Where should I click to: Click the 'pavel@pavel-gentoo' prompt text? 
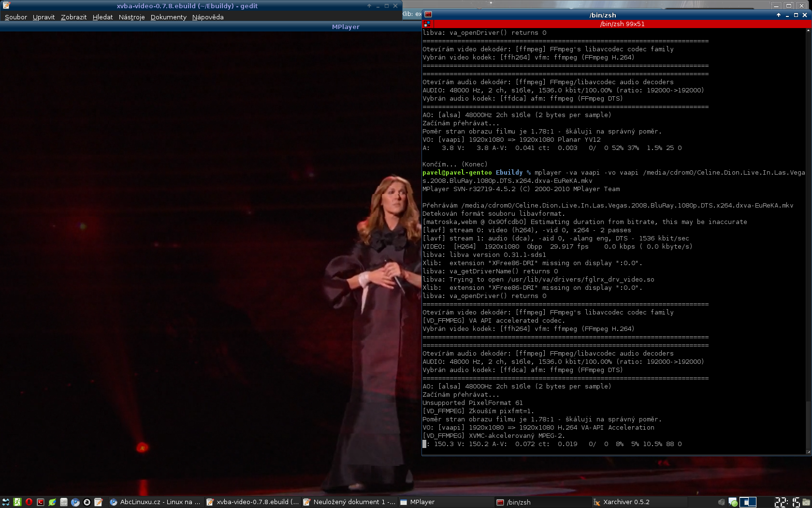[x=457, y=172]
